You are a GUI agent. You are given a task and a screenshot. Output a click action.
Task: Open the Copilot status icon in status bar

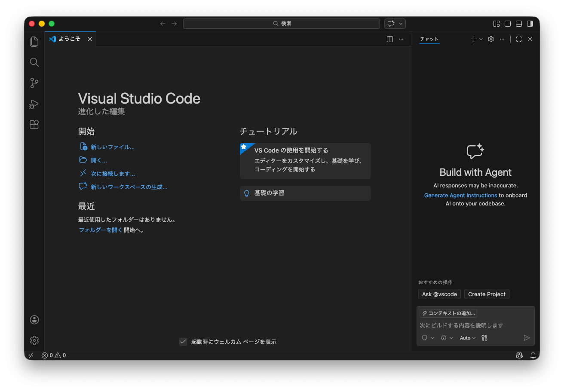tap(519, 355)
